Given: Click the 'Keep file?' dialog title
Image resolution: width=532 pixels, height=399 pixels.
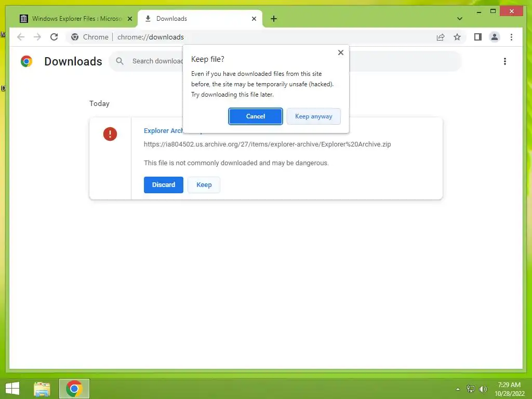Looking at the screenshot, I should 208,59.
